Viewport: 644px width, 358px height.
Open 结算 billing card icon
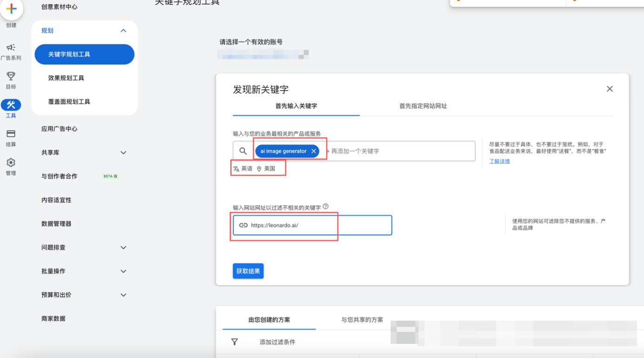11,134
